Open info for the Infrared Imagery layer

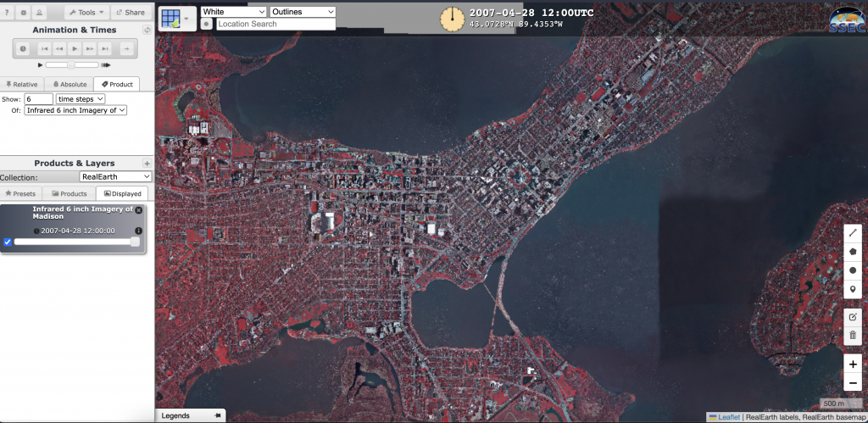[x=138, y=231]
